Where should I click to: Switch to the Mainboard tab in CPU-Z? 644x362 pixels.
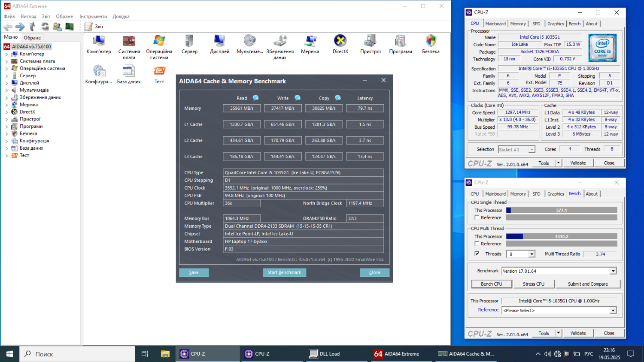[x=495, y=24]
